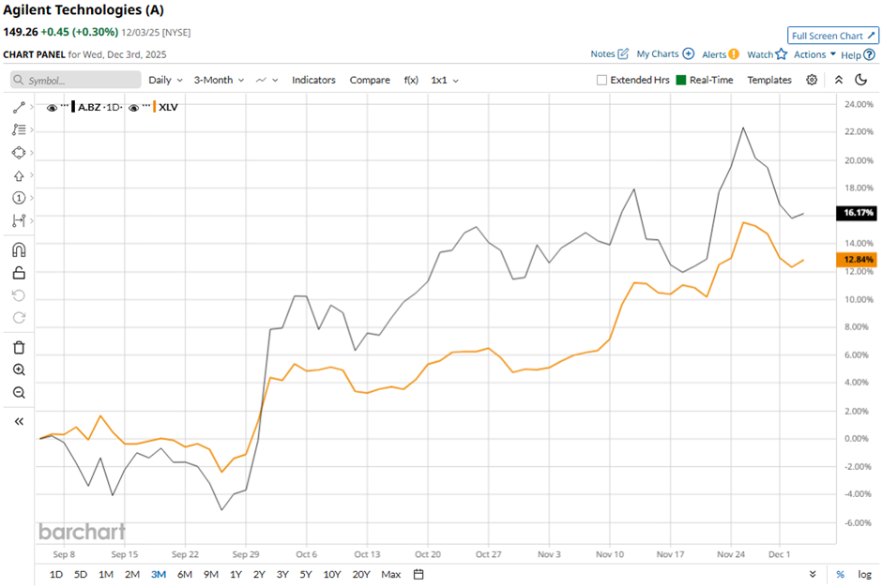Select the shapes drawing tool
The height and width of the screenshot is (588, 882).
point(19,153)
